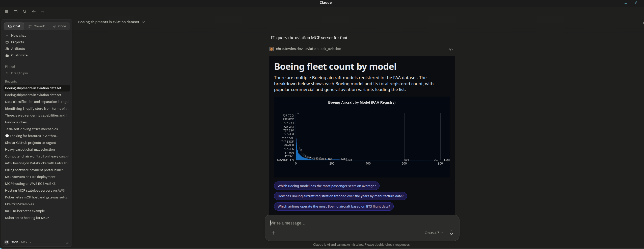Open the Opus 4.7 model selector
The image size is (644, 249).
pos(434,233)
